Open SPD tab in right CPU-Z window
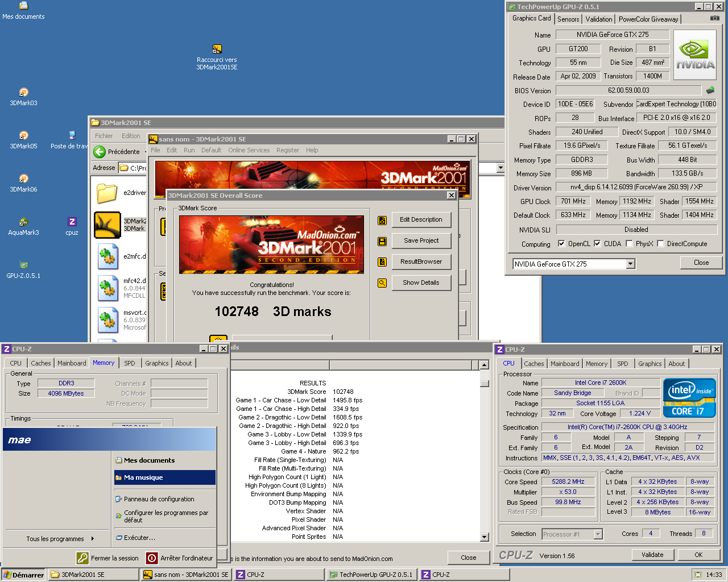This screenshot has height=582, width=728. pos(623,364)
